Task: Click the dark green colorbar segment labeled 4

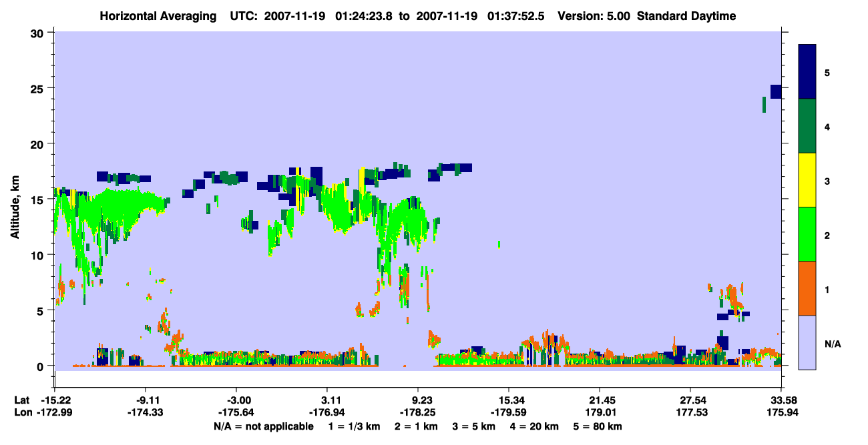Action: [807, 126]
